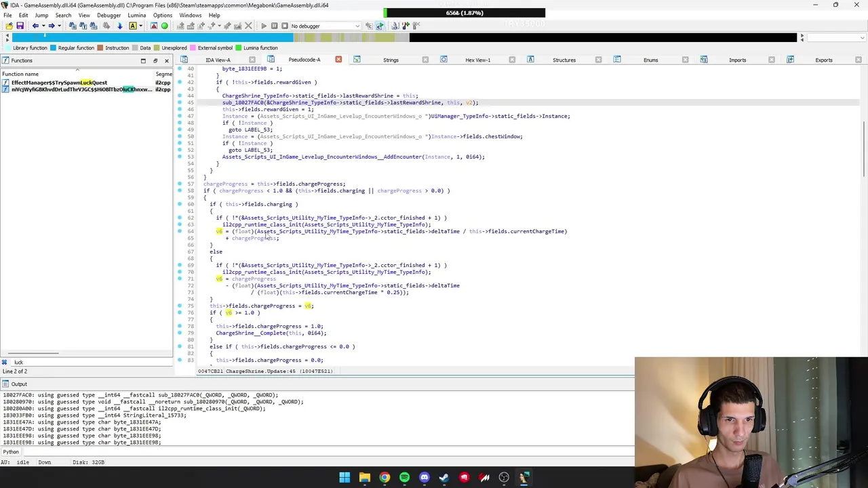
Task: Terminate the process with the stop icon
Action: (x=284, y=26)
